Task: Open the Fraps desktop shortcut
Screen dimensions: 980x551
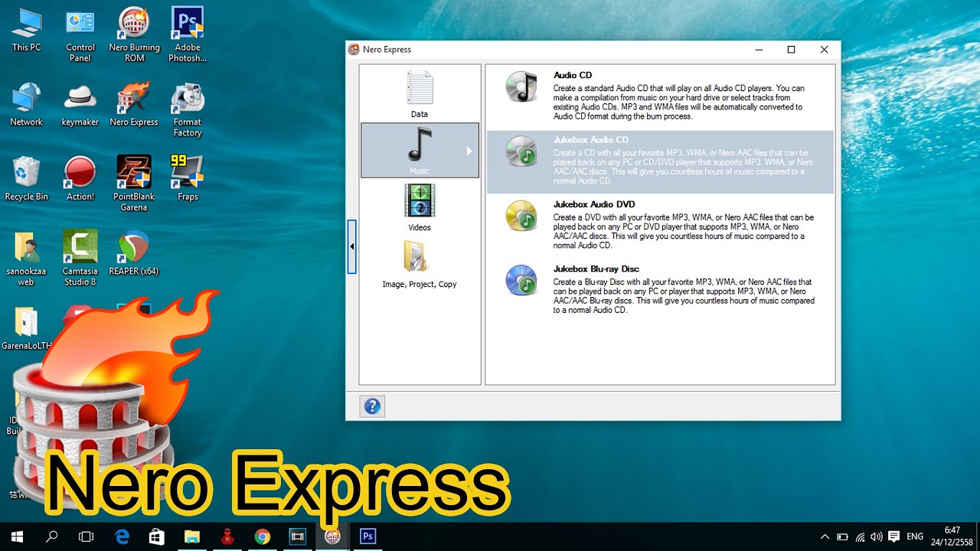Action: tap(188, 179)
